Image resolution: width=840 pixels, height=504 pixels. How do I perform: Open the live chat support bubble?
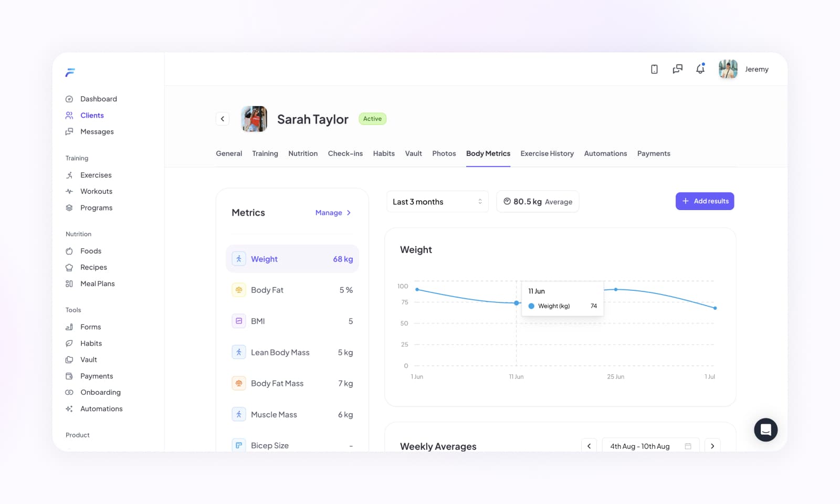pos(765,430)
